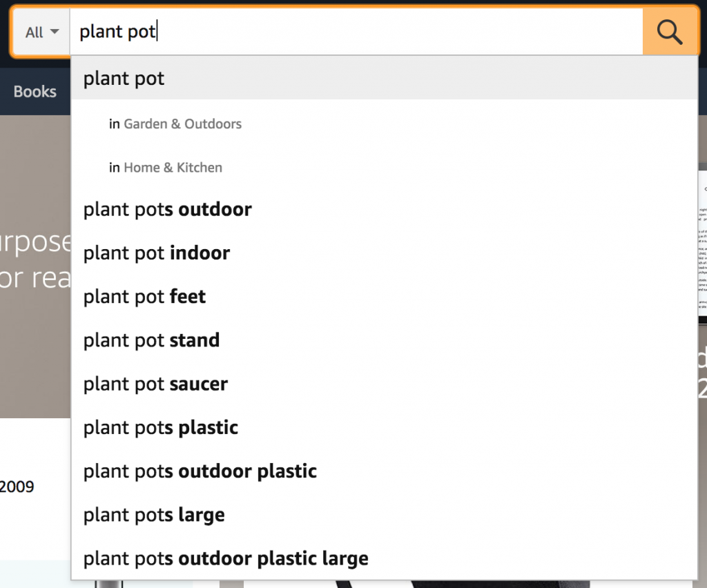Select the 'plant pot' top suggestion

point(124,79)
